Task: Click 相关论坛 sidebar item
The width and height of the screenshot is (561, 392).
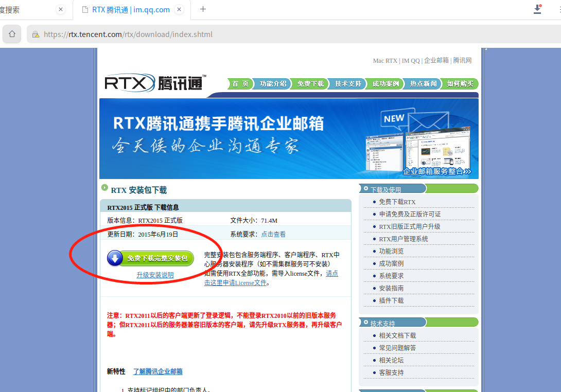Action: point(391,361)
